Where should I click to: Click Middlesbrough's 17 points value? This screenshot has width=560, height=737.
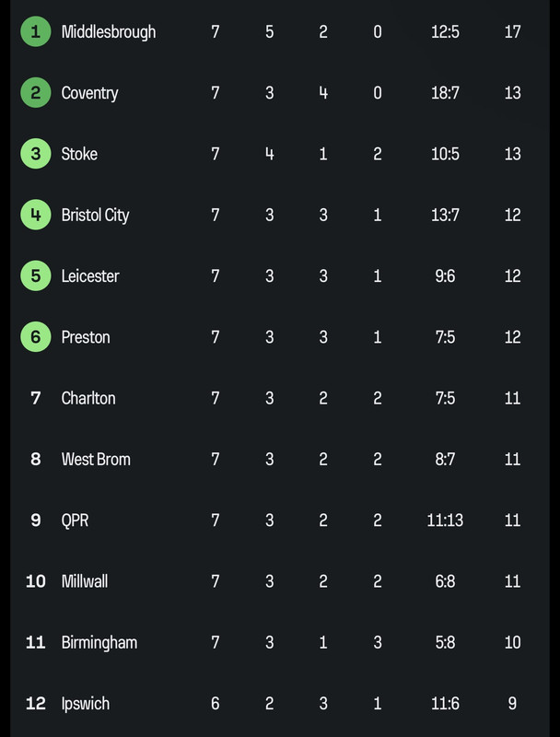(512, 31)
